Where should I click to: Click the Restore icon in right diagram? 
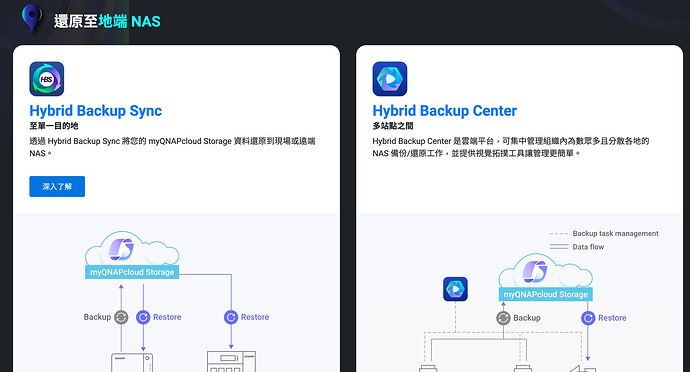588,318
